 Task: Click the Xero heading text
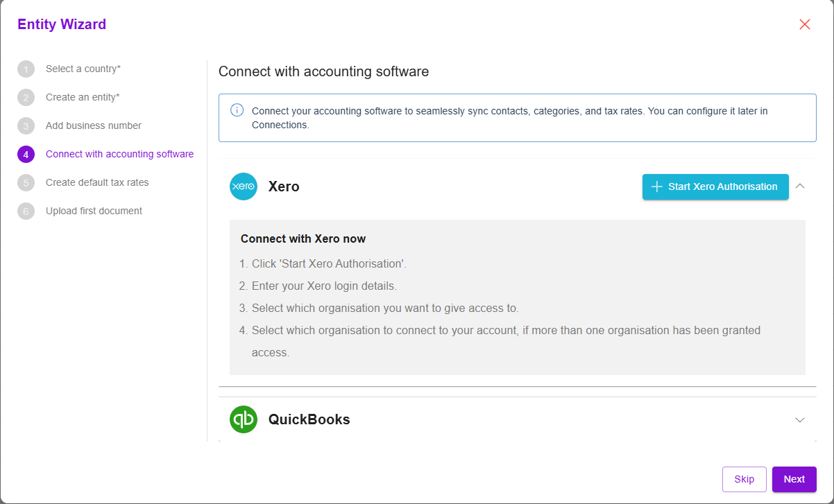284,186
